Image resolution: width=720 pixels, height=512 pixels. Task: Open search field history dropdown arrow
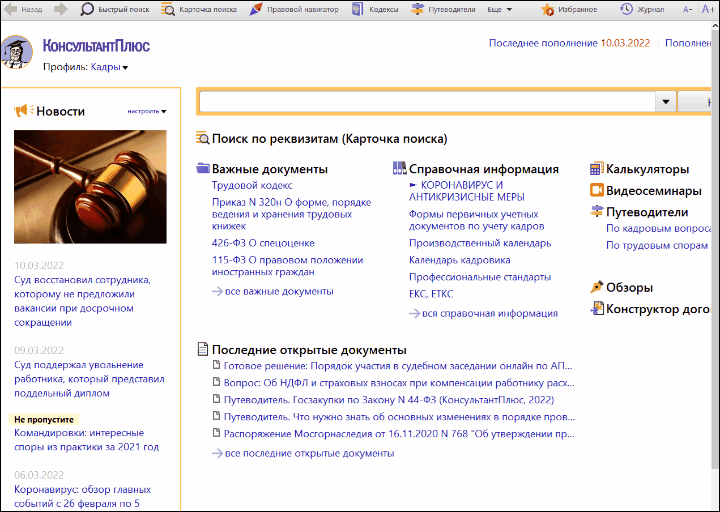665,101
